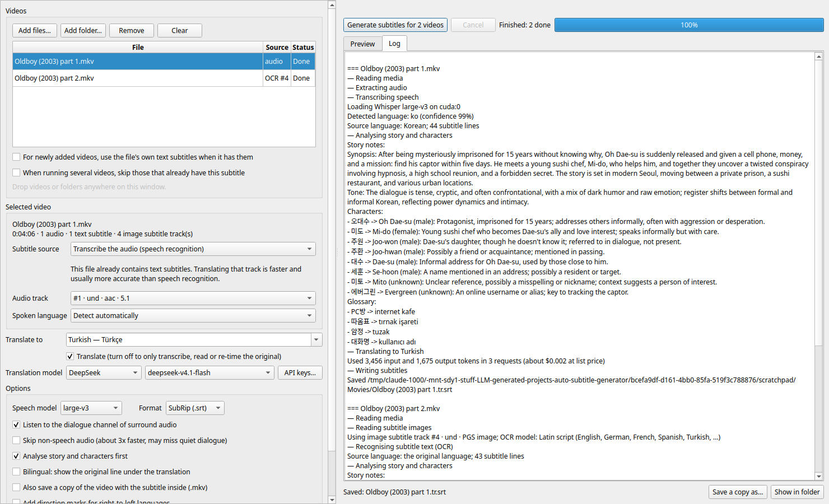Viewport: 829px width, 504px height.
Task: Click the Status column header
Action: point(303,48)
